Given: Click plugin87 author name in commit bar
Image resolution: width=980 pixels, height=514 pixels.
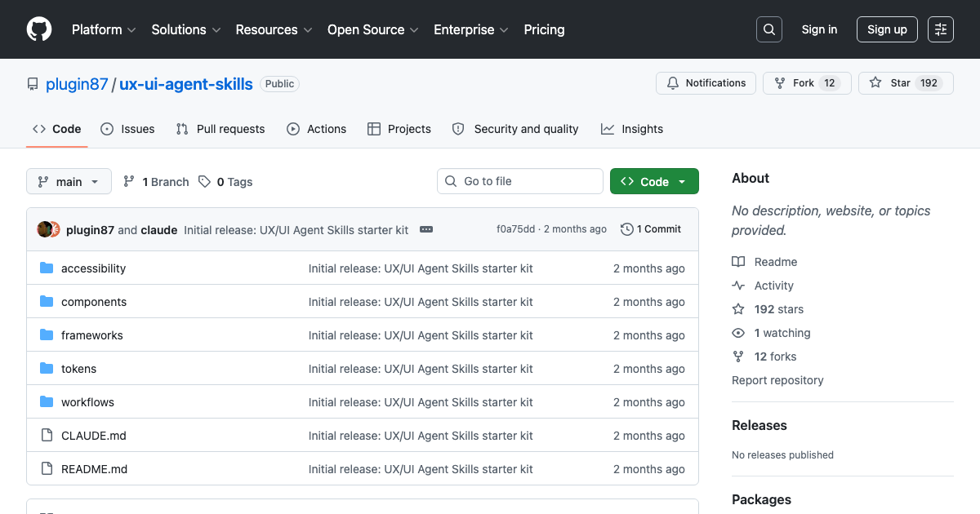Looking at the screenshot, I should coord(90,230).
